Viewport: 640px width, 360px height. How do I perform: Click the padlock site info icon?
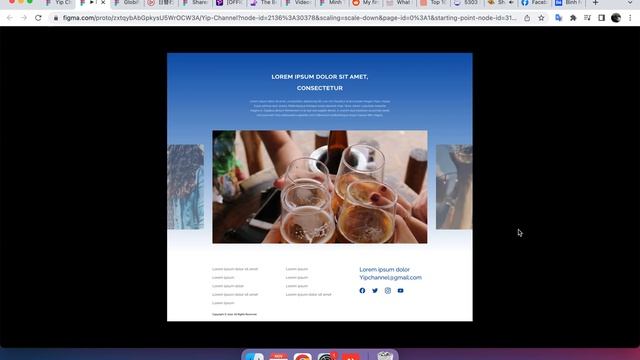point(56,18)
